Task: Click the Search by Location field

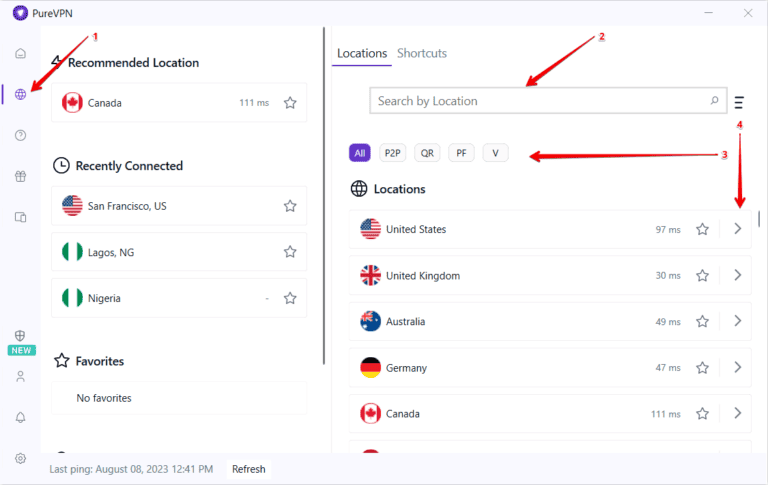Action: pos(540,101)
